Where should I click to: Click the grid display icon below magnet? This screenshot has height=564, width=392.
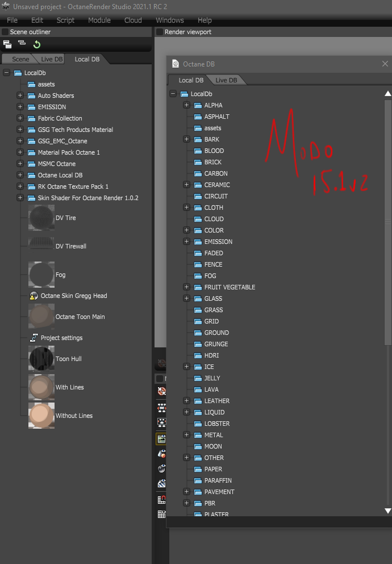click(x=162, y=515)
